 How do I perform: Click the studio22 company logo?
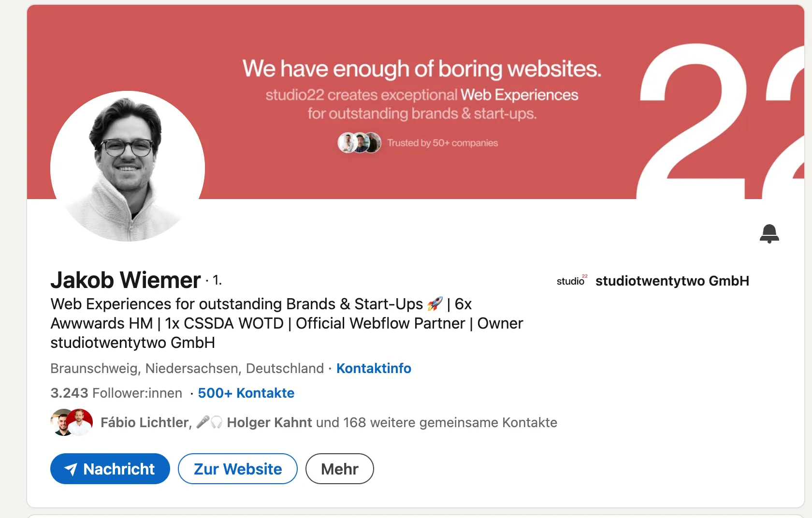(x=572, y=281)
